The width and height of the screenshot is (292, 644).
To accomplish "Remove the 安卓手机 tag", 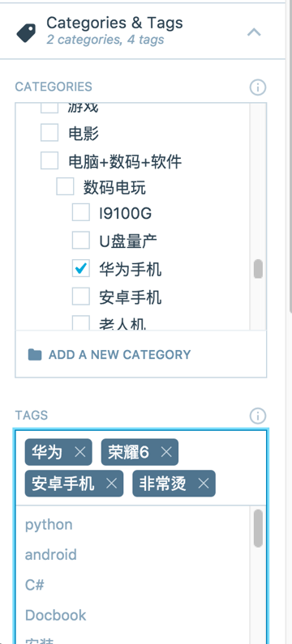I will pyautogui.click(x=111, y=484).
